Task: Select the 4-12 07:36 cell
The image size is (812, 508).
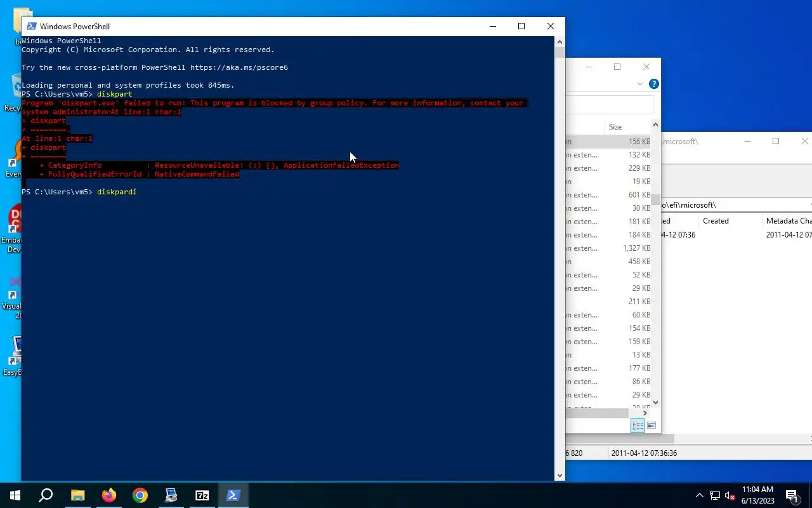Action: [678, 235]
